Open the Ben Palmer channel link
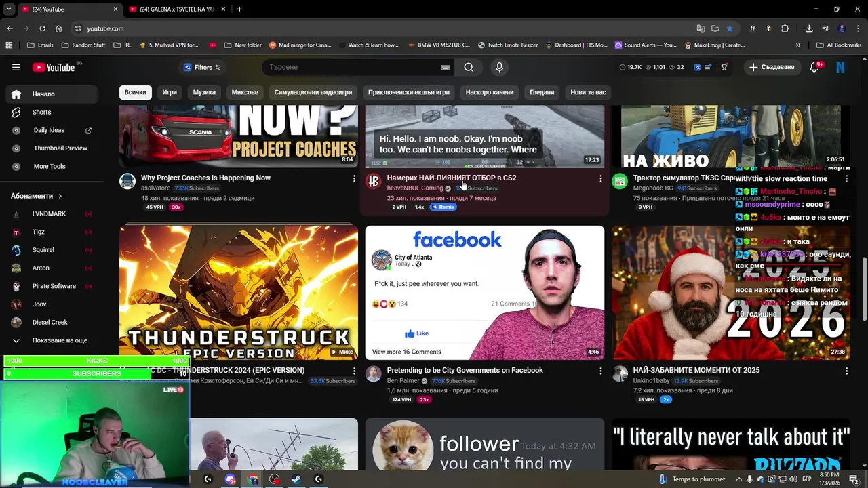Image resolution: width=868 pixels, height=488 pixels. click(x=403, y=381)
